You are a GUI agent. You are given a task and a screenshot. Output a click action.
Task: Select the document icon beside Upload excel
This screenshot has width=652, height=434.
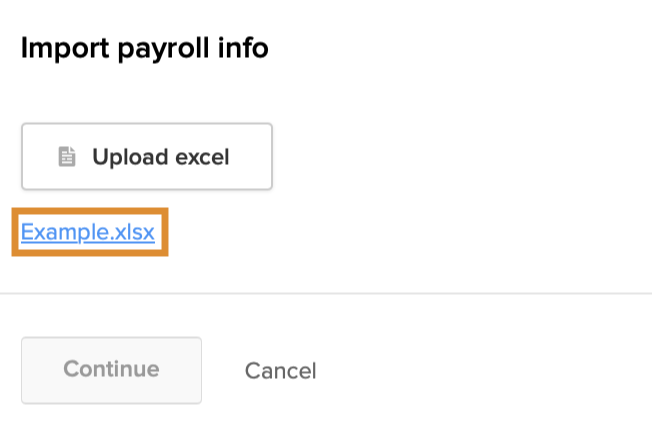[x=67, y=157]
